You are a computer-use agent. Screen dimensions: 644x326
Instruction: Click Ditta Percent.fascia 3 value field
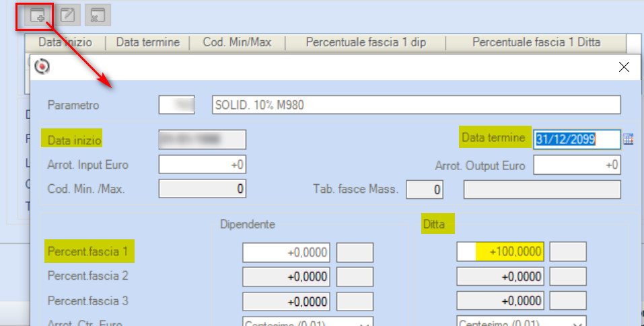[x=500, y=300]
